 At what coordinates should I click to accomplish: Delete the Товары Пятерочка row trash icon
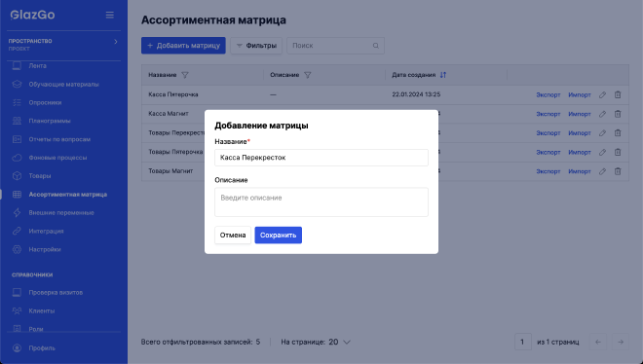tap(618, 152)
